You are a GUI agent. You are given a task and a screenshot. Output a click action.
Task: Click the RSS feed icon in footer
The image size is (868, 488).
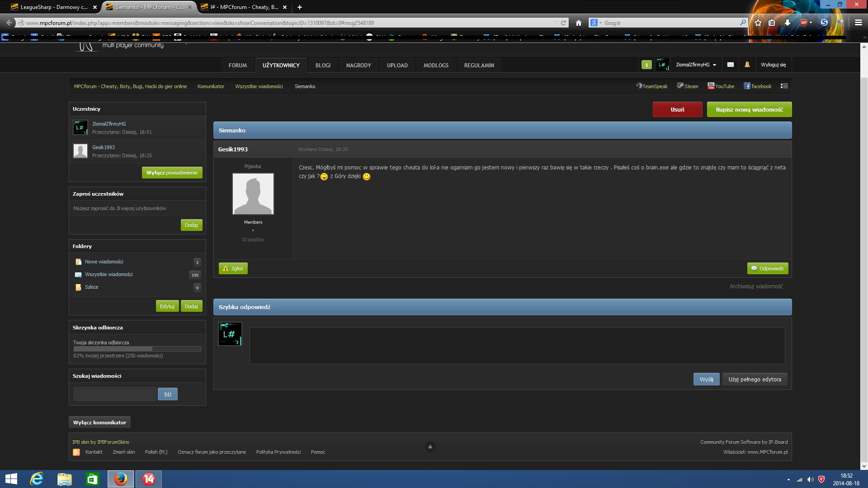click(76, 452)
